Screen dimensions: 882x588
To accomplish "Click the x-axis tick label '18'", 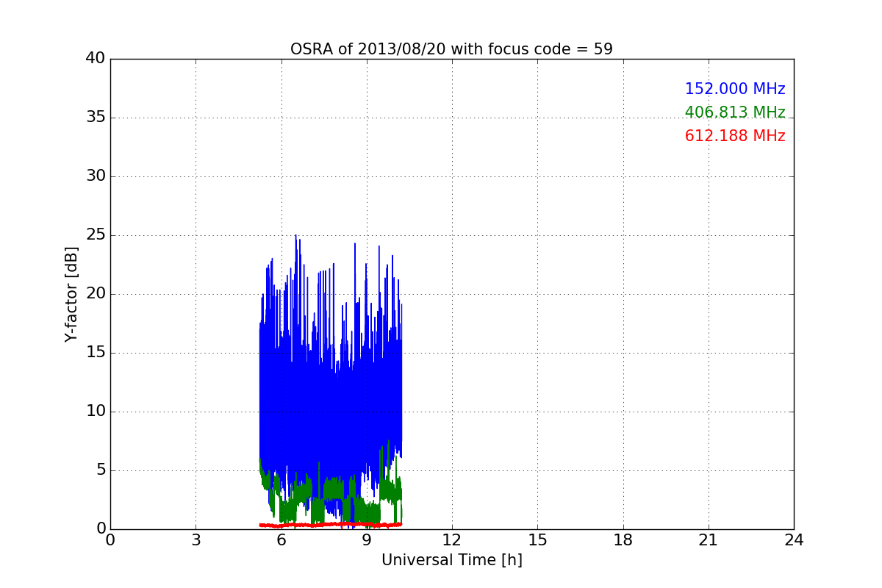I will tap(623, 539).
